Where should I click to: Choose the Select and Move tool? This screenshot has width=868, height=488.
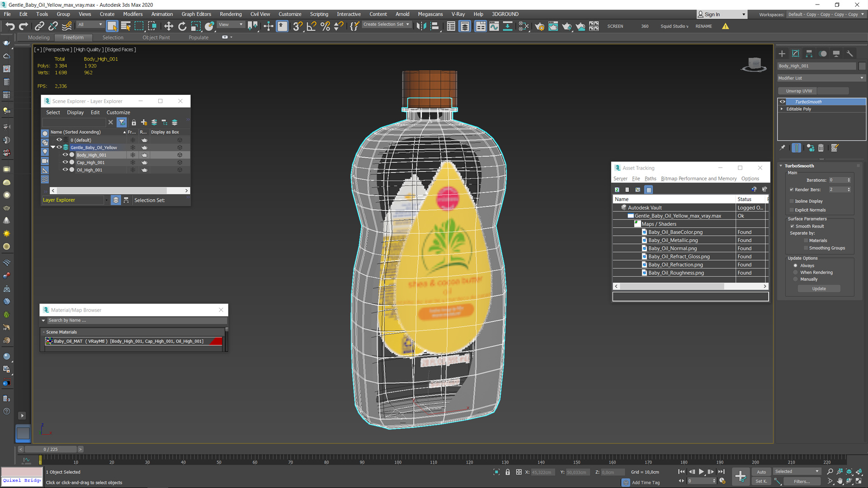coord(169,26)
